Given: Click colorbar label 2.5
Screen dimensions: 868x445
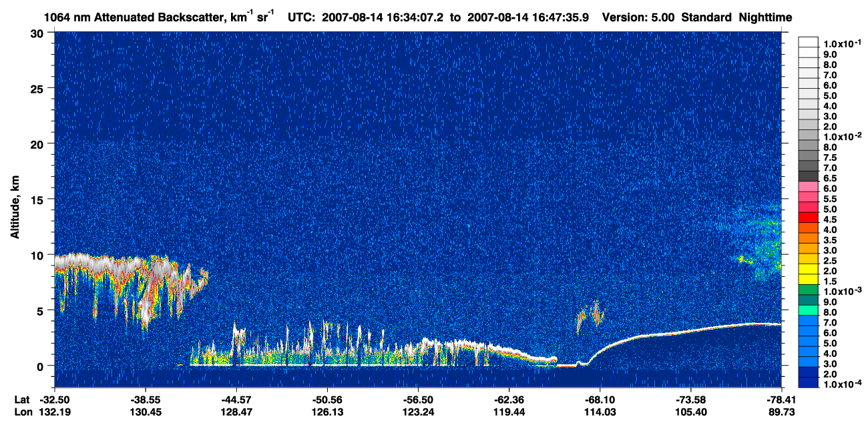Looking at the screenshot, I should [829, 261].
